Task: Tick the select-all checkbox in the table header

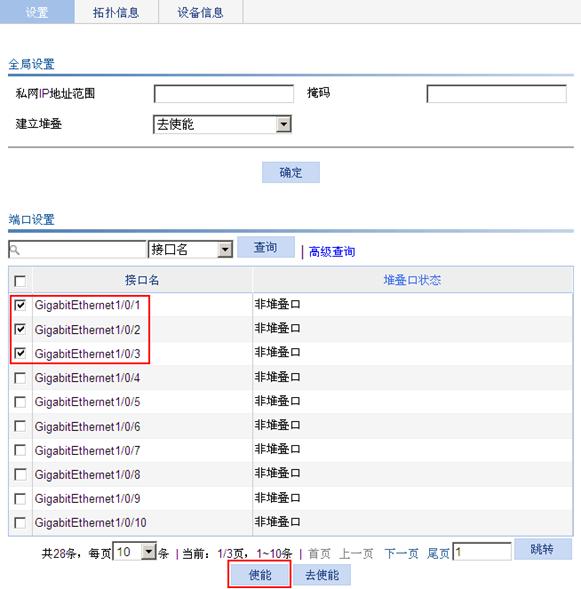Action: [x=20, y=281]
